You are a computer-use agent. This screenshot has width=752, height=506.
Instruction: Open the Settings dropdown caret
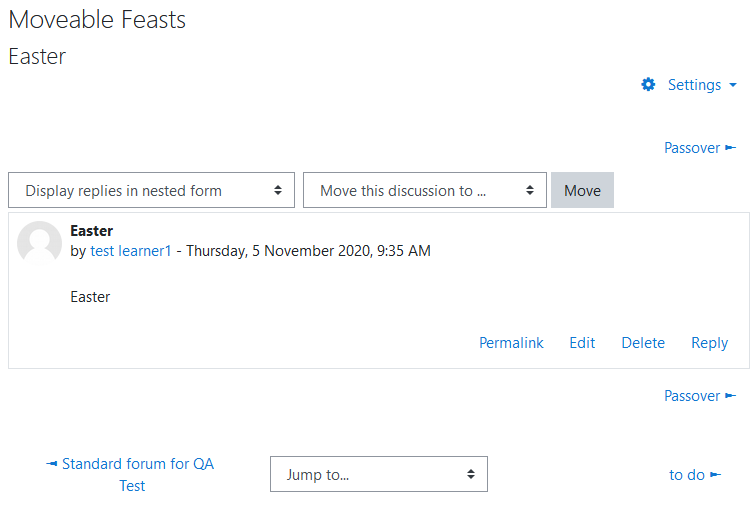coord(732,85)
